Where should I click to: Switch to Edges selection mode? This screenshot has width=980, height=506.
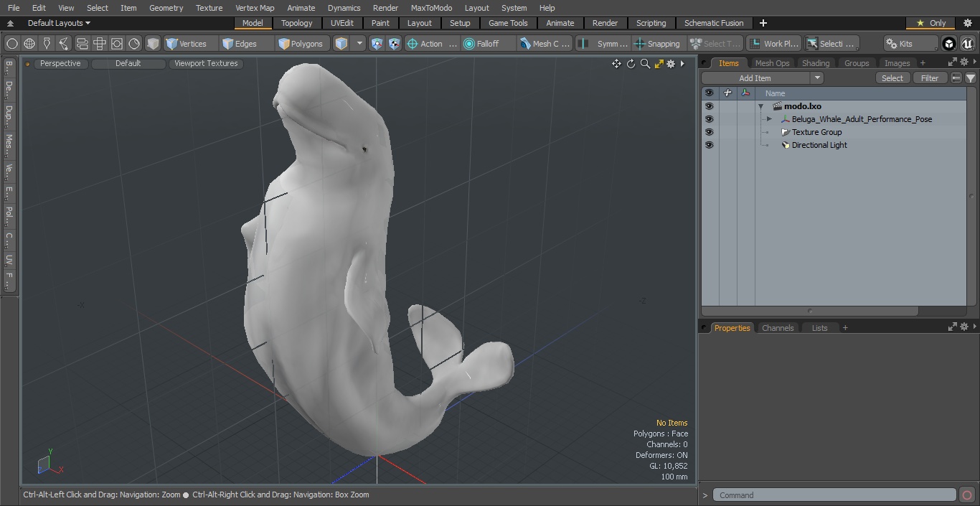246,44
